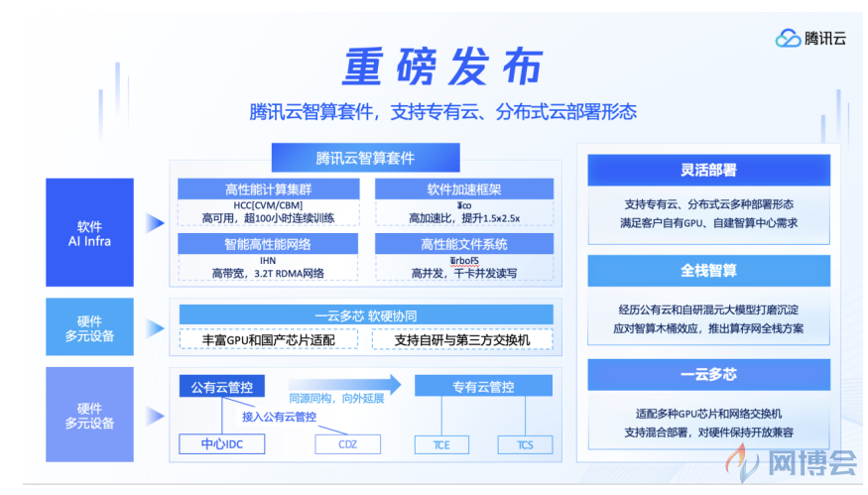Click the Tencent Cloud logo

811,39
